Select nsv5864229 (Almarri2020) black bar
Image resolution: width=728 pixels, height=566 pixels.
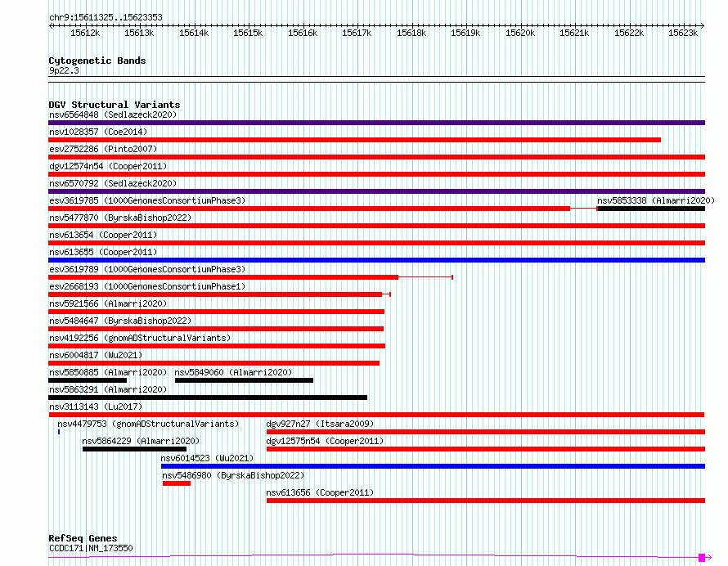point(135,449)
